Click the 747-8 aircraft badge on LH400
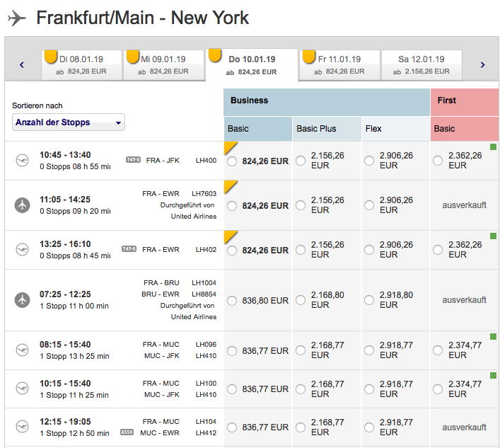 131,161
